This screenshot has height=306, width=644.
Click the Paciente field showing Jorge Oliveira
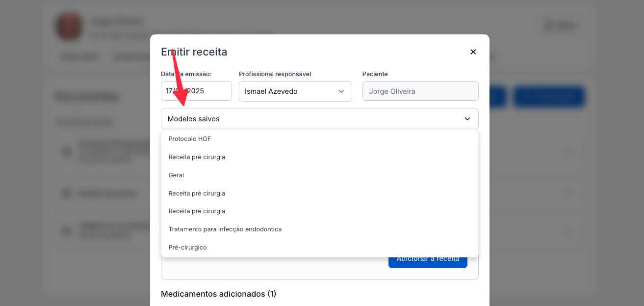420,91
